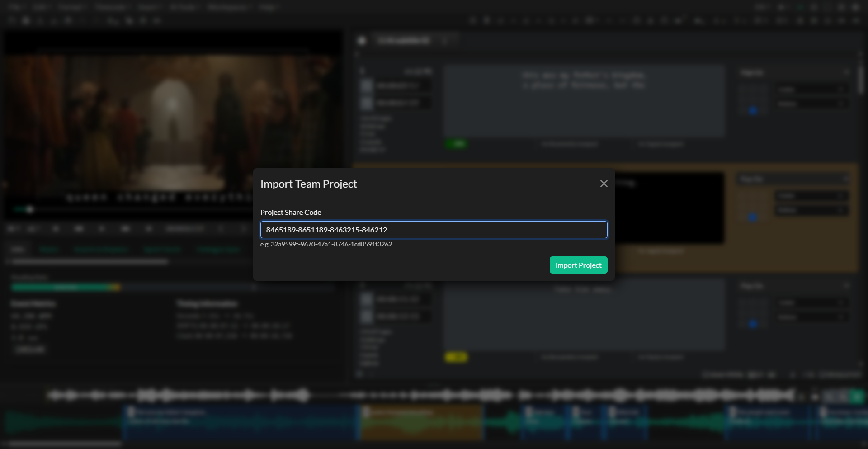Screen dimensions: 868x449
Task: Click the speaker avatar icon on the first subtitle entry
Action: click(367, 85)
